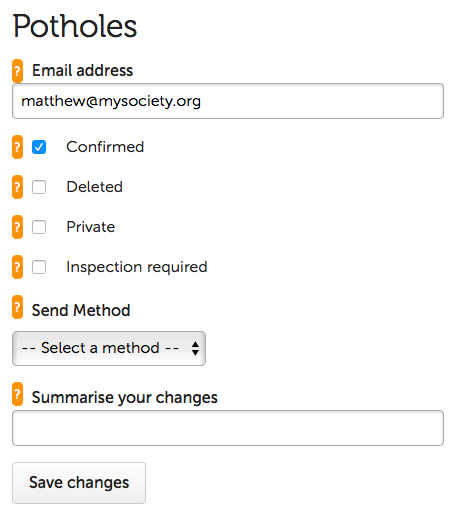Check the Inspection required box

(x=39, y=267)
